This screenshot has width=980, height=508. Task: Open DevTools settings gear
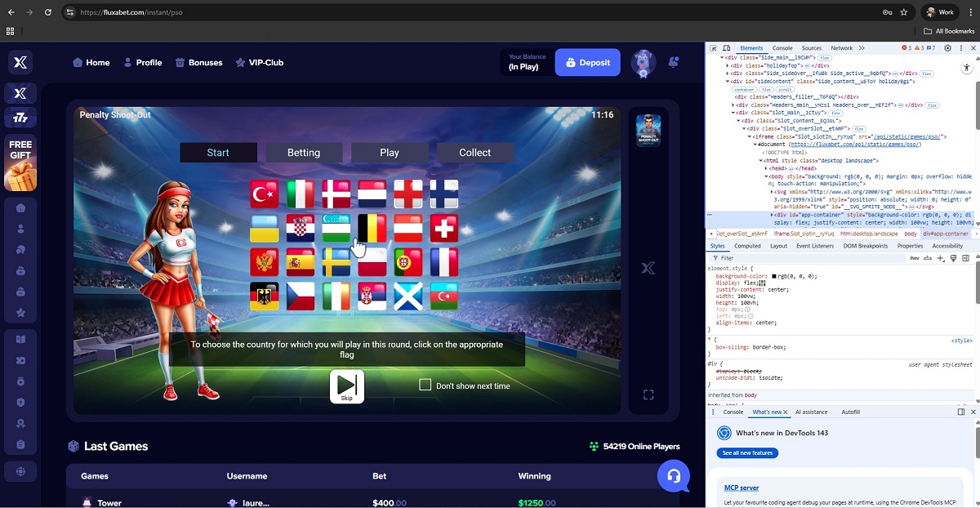click(947, 48)
